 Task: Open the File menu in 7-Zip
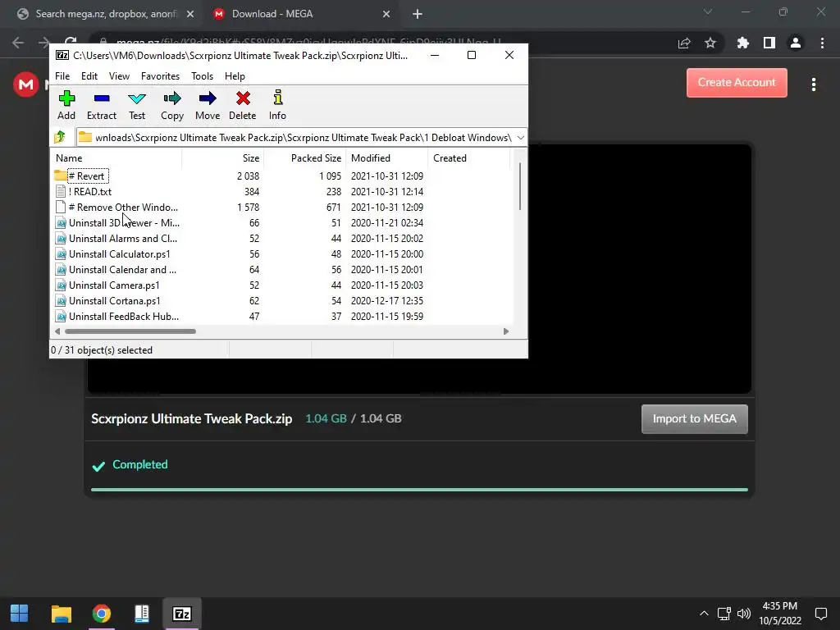click(x=62, y=76)
